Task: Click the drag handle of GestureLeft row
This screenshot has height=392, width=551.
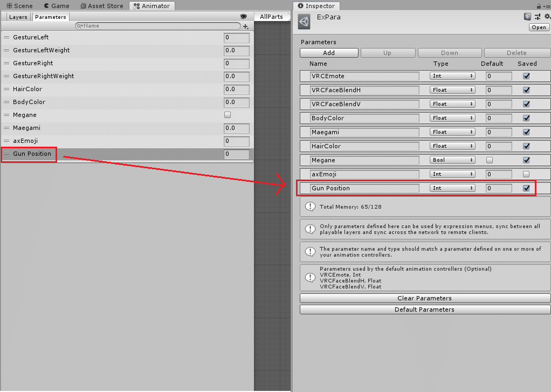Action: point(6,37)
